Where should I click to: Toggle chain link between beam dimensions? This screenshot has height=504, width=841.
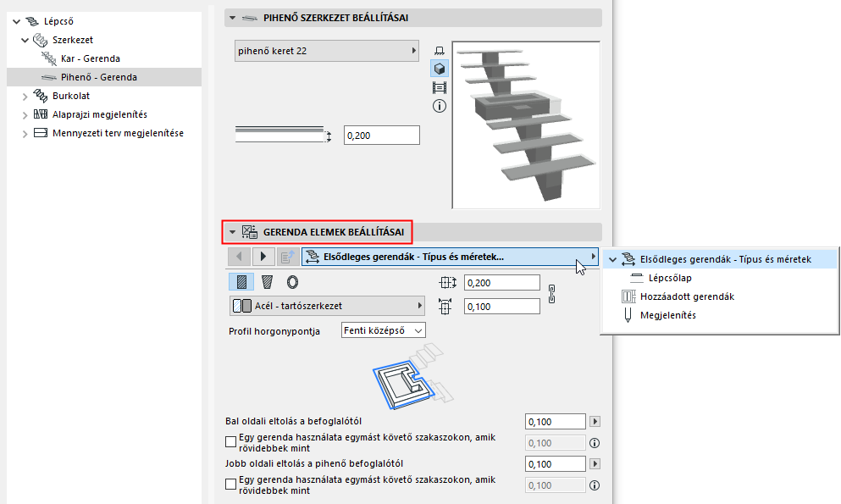(552, 294)
